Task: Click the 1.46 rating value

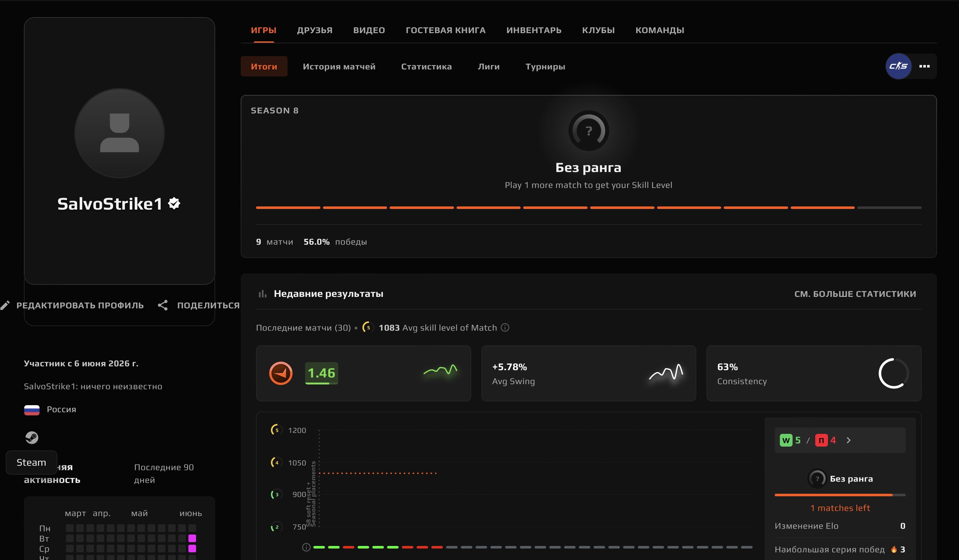Action: coord(321,373)
